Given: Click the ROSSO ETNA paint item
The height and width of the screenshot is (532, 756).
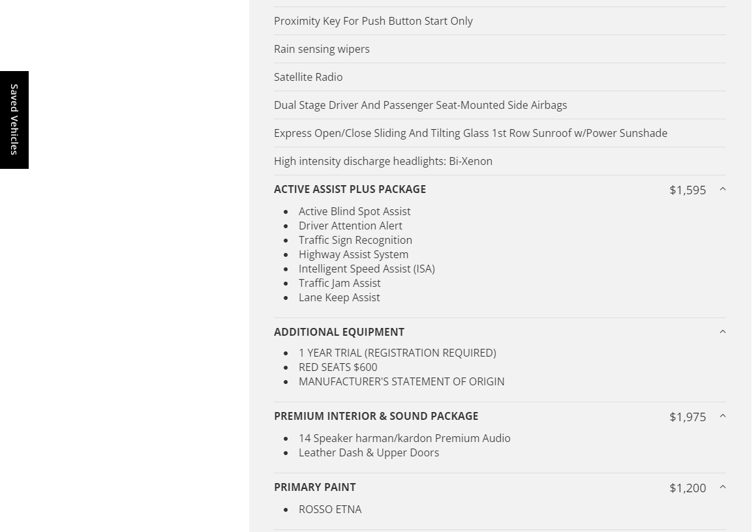Looking at the screenshot, I should coord(330,509).
